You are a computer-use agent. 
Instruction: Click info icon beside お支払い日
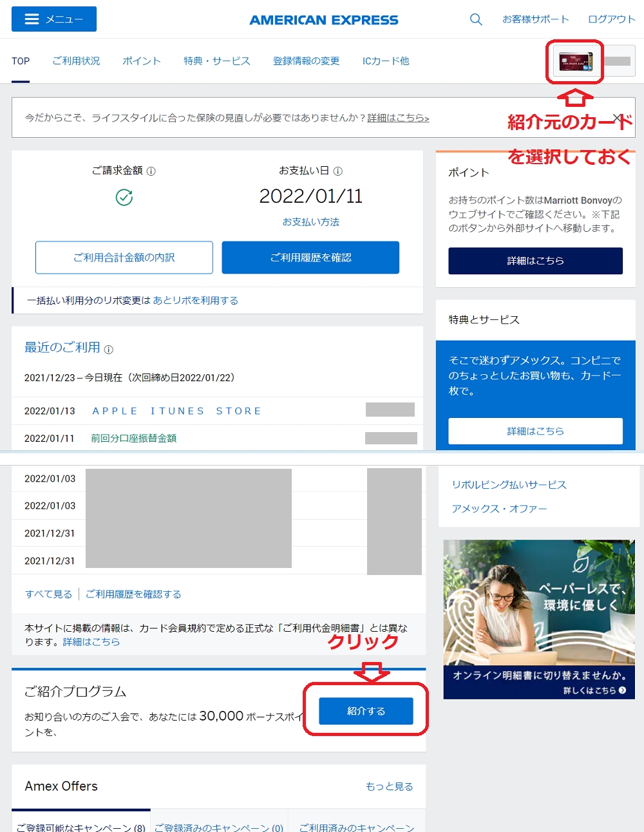coord(338,171)
